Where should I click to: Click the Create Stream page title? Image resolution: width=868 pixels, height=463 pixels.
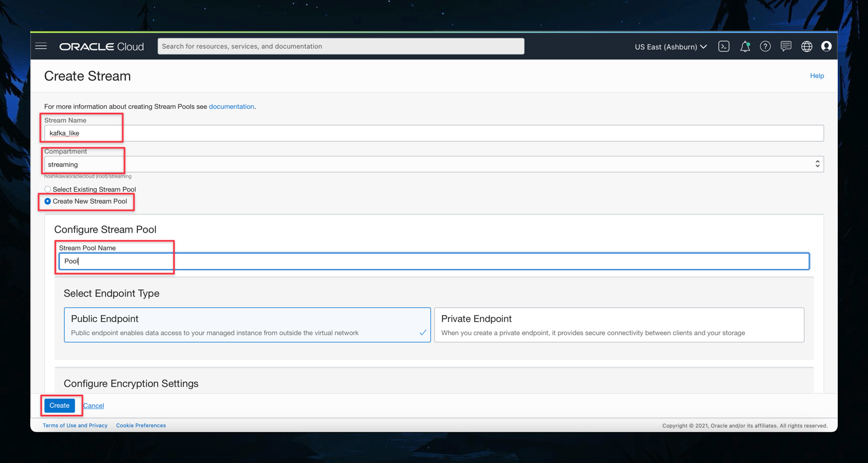pos(87,76)
